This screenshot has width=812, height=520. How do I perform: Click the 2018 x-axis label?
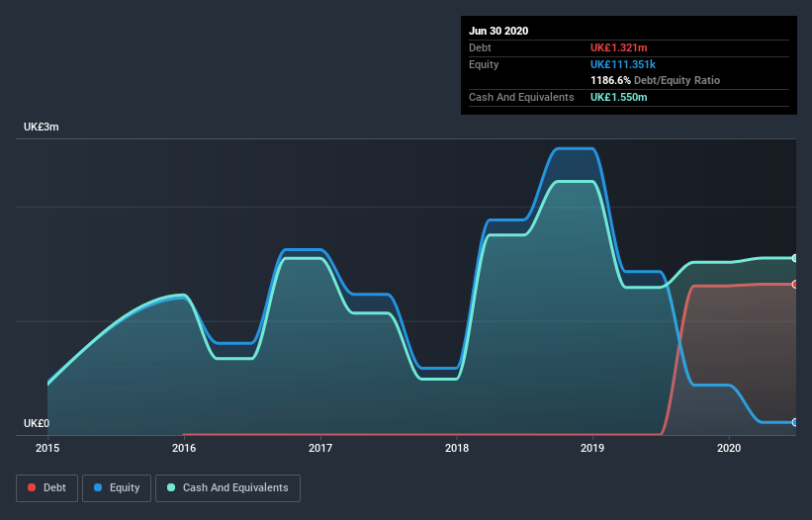click(x=457, y=448)
